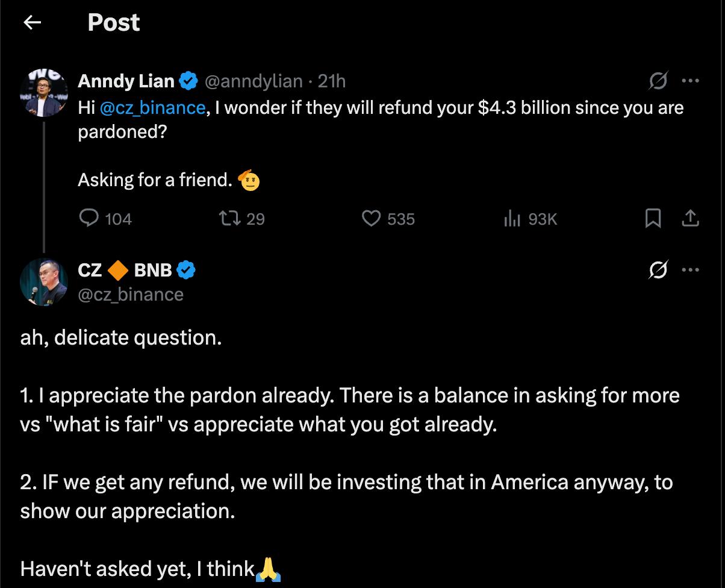Open more options on Anndy Lian's post
Image resolution: width=725 pixels, height=588 pixels.
[690, 81]
